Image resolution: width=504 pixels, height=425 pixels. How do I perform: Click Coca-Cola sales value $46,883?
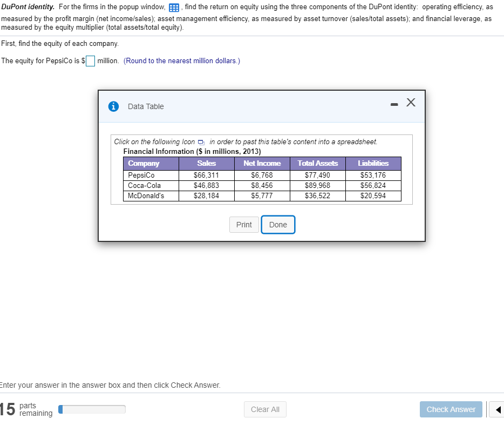pyautogui.click(x=206, y=186)
